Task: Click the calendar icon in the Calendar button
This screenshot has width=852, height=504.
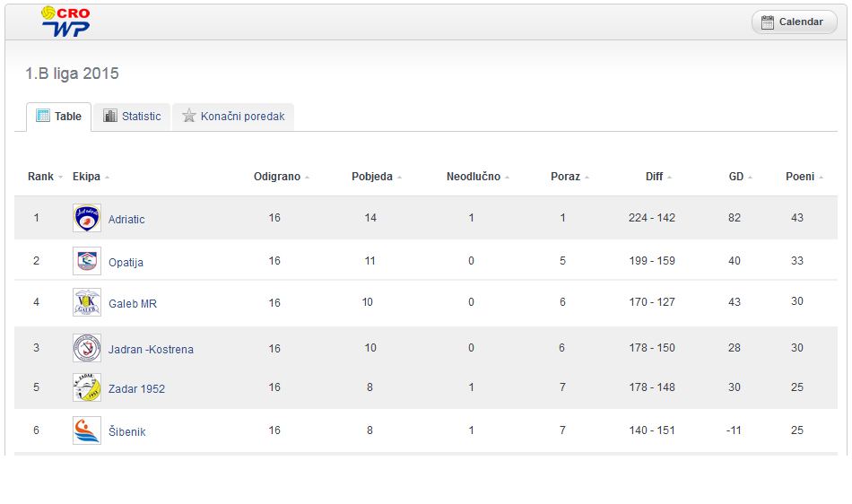Action: (x=767, y=22)
